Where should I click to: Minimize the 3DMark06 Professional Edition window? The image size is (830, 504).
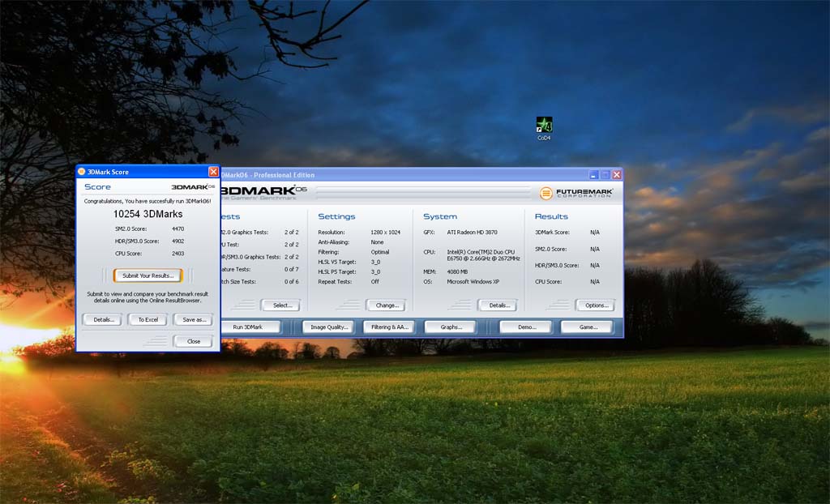click(594, 174)
